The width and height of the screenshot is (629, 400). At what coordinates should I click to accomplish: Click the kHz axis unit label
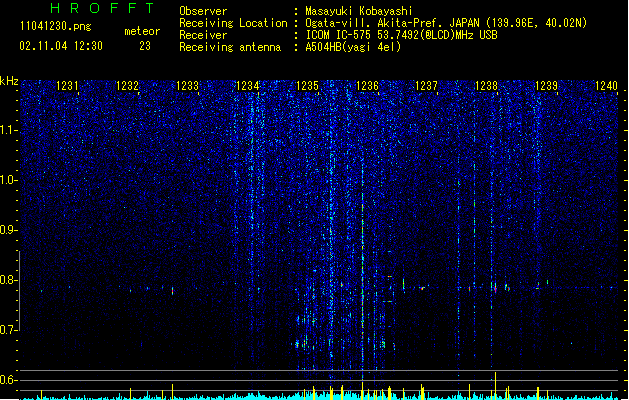pos(9,81)
